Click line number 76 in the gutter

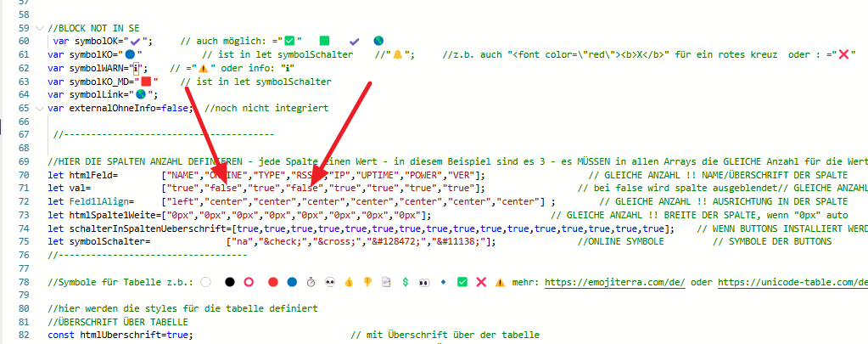[x=23, y=255]
